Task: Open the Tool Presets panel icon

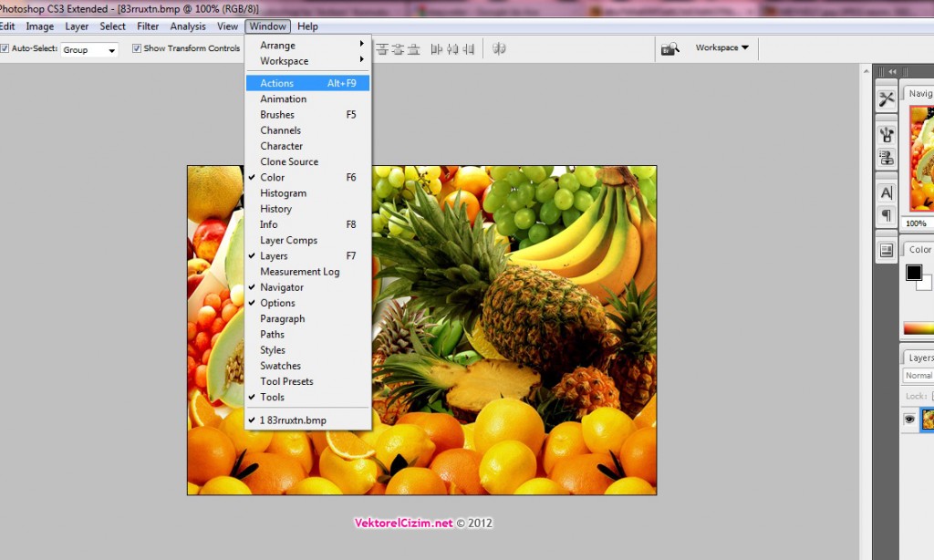Action: click(x=886, y=99)
